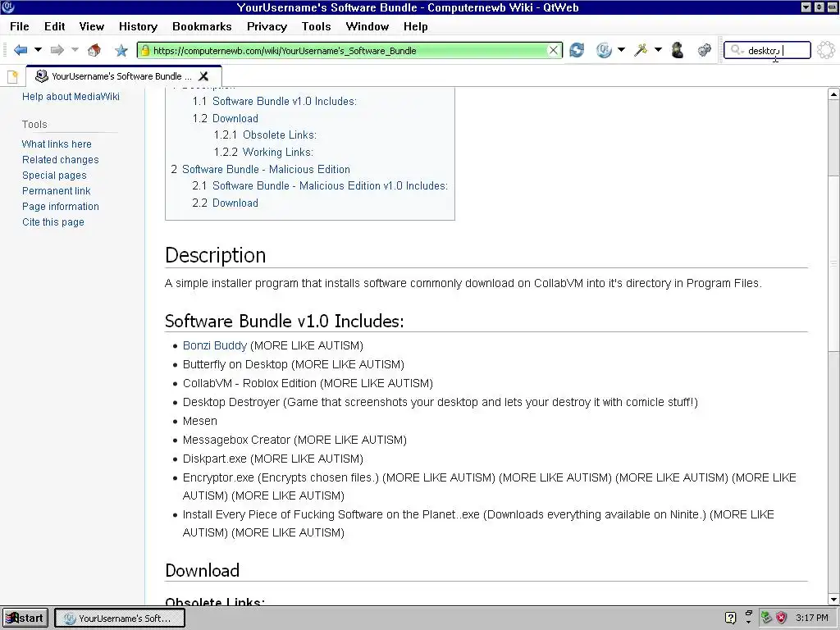Open Permanent link in sidebar
Image resolution: width=840 pixels, height=630 pixels.
[57, 190]
